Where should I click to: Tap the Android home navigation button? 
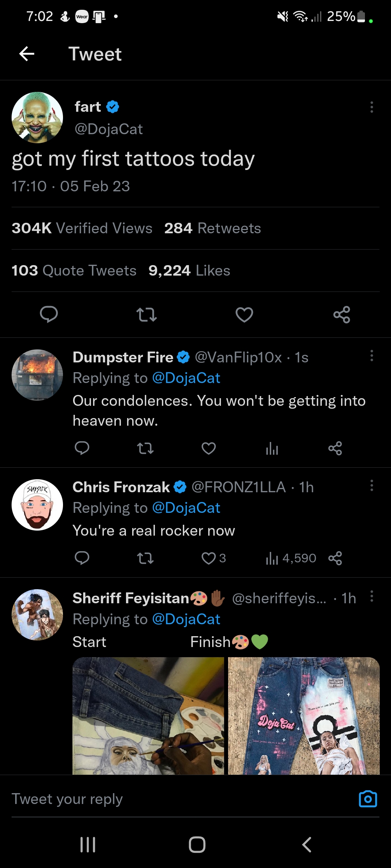coord(197,845)
